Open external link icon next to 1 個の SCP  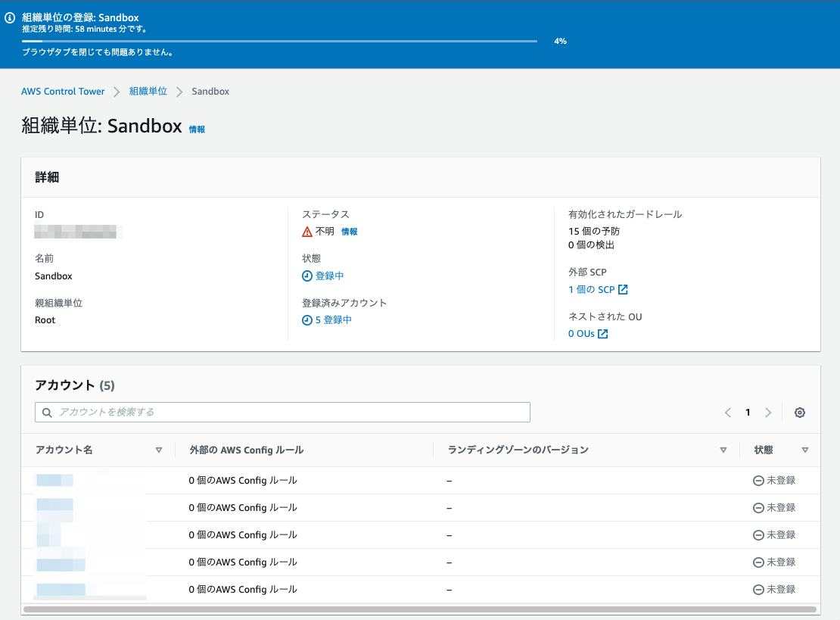(x=623, y=289)
